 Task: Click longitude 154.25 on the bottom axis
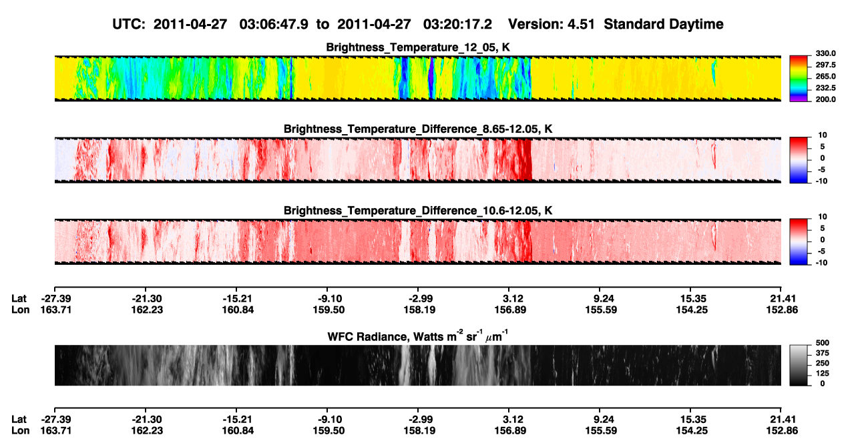point(692,431)
